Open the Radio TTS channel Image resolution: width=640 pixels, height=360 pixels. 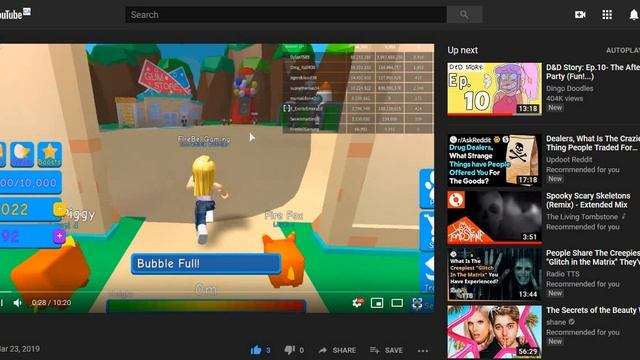pyautogui.click(x=562, y=274)
